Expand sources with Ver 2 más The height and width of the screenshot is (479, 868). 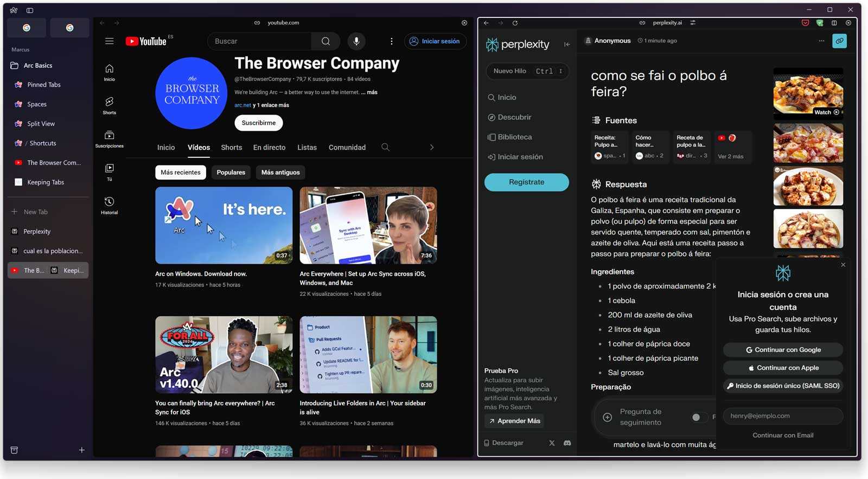pos(731,156)
